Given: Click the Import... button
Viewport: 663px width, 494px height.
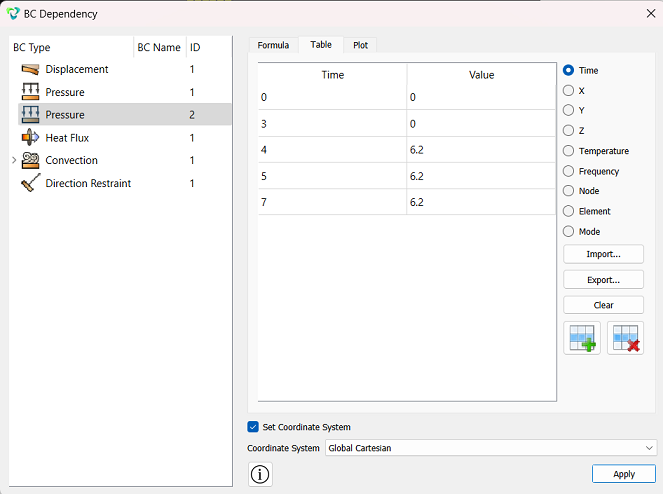Looking at the screenshot, I should pyautogui.click(x=603, y=254).
